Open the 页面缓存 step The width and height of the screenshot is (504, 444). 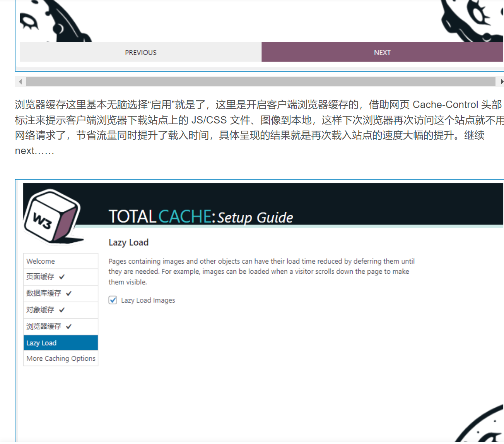click(x=61, y=277)
